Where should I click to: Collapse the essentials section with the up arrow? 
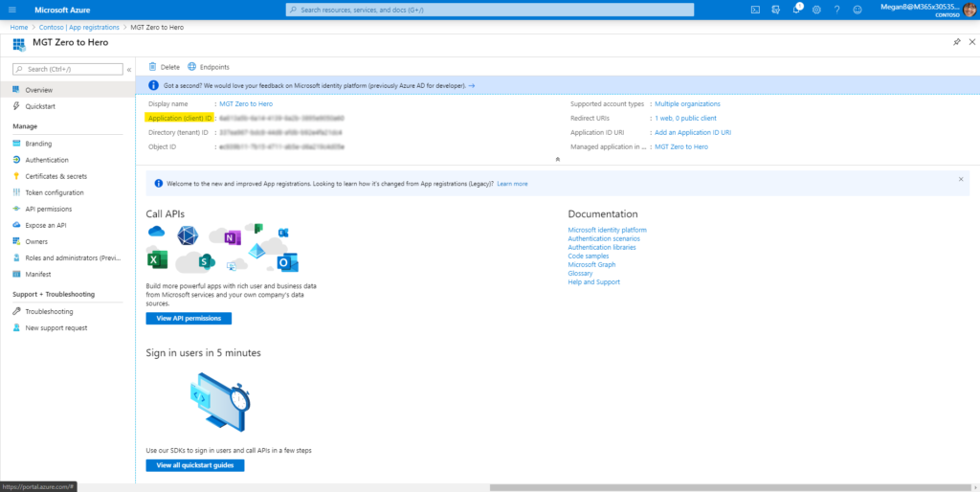tap(557, 158)
